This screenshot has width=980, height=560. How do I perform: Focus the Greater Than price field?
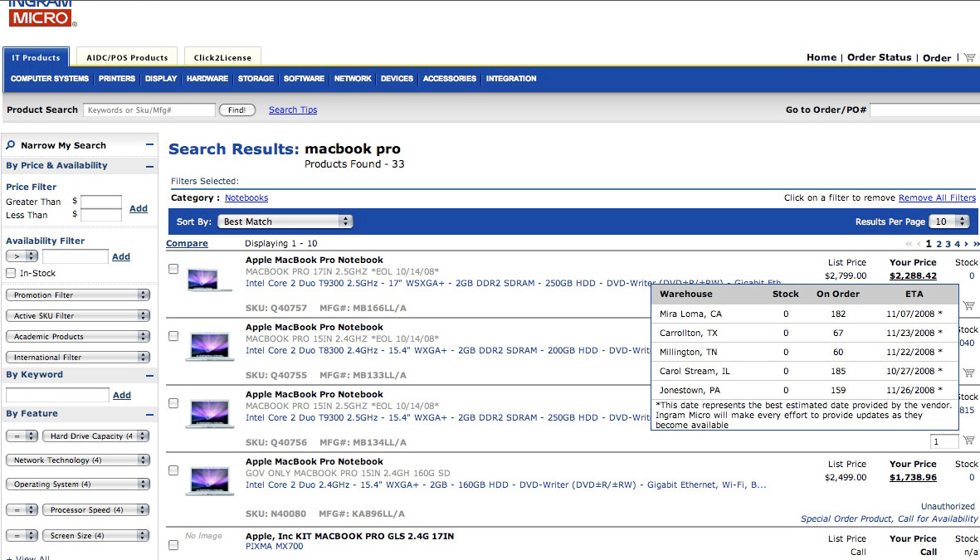coord(101,202)
